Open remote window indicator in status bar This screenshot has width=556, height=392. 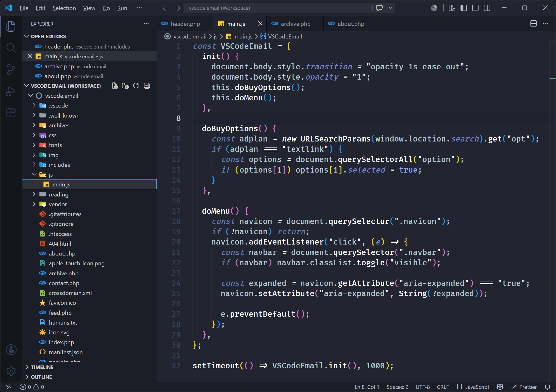[x=8, y=387]
